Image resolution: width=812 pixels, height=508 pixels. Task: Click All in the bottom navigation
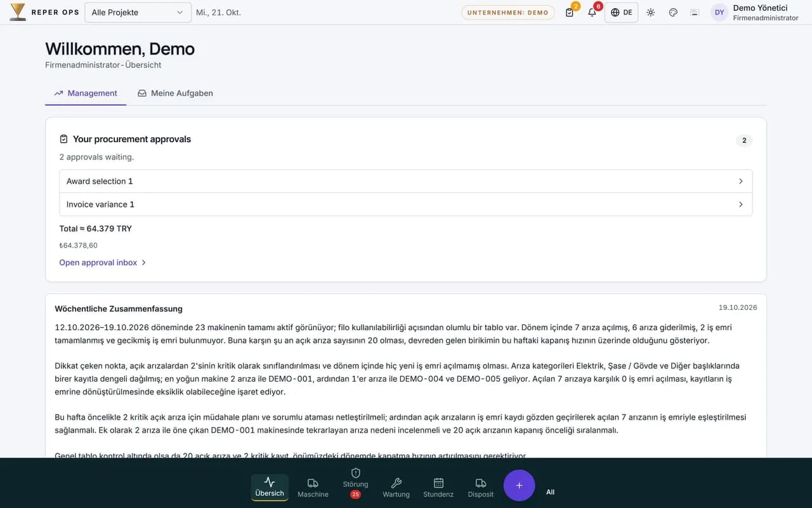550,492
